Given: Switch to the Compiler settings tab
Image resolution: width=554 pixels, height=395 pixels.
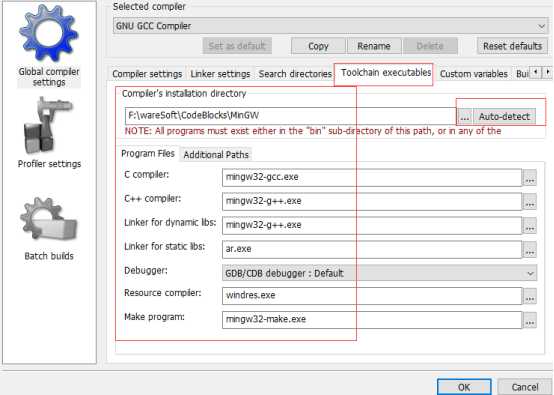Looking at the screenshot, I should (147, 74).
